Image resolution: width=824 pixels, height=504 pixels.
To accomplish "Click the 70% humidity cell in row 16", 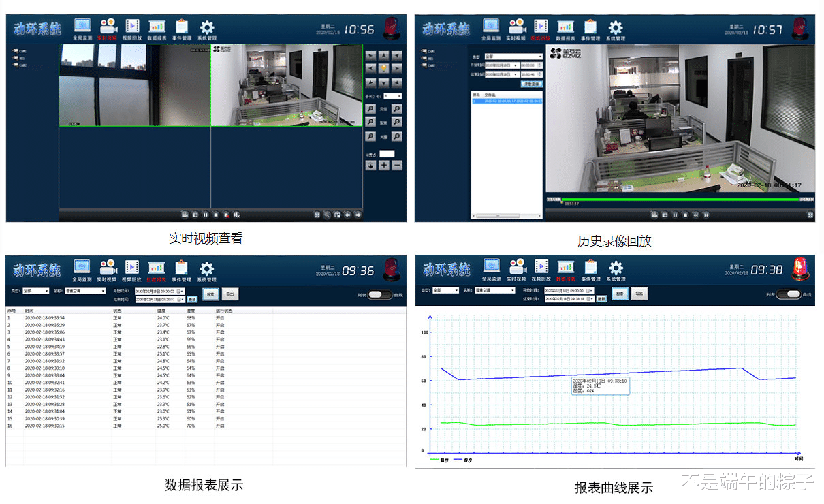I will (191, 426).
